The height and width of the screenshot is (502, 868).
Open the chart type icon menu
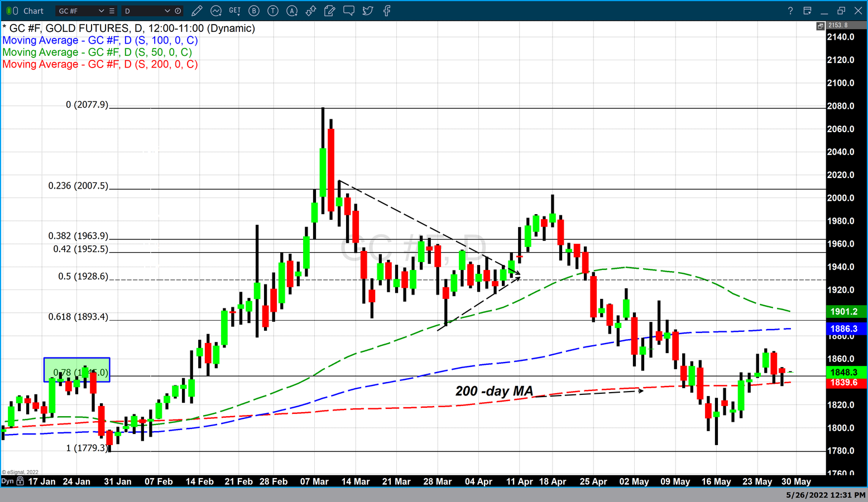point(215,11)
